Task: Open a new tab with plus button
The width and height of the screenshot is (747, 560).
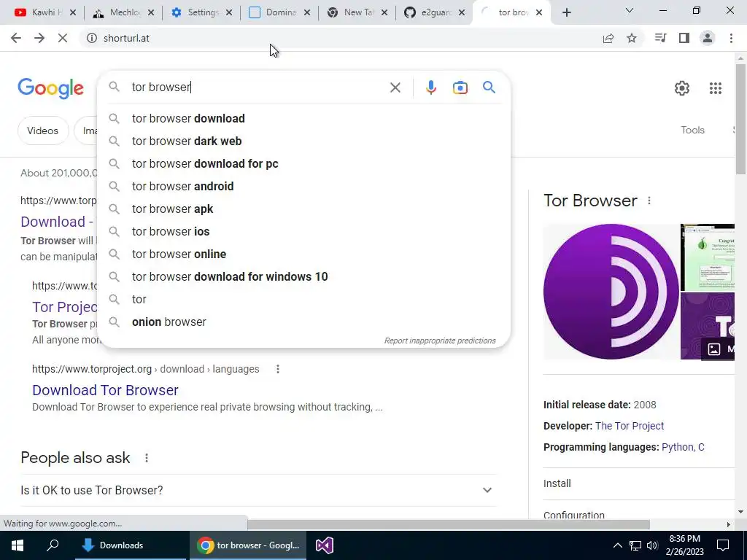Action: tap(566, 12)
